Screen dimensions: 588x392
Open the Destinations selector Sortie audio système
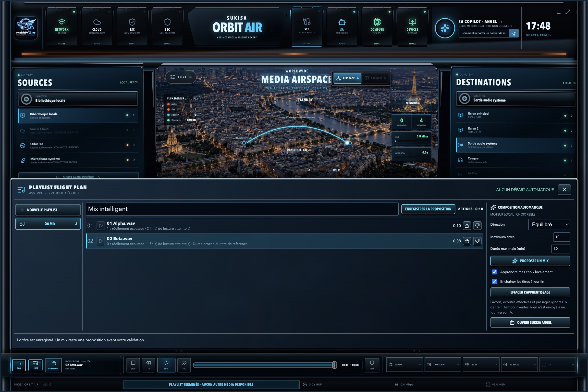click(x=516, y=98)
